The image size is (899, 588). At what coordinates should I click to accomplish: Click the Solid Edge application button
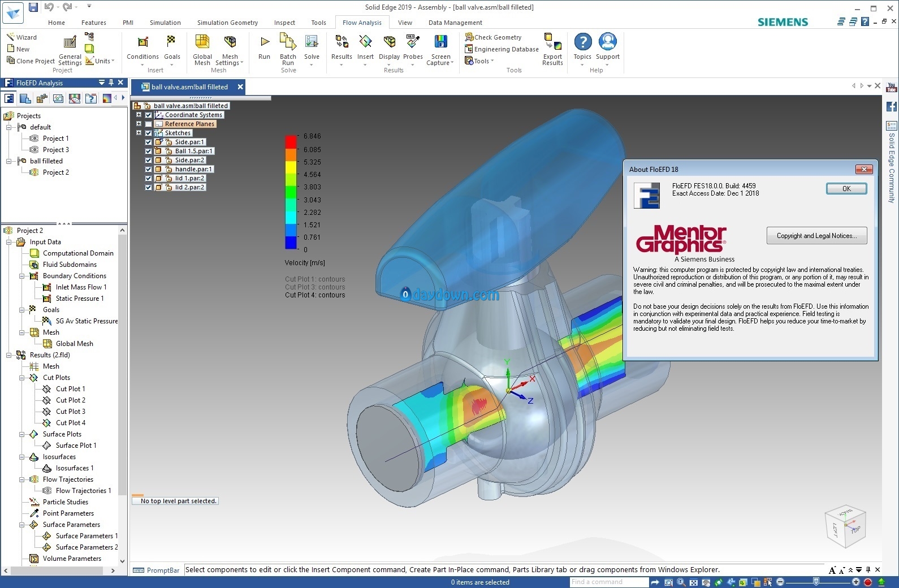[12, 14]
